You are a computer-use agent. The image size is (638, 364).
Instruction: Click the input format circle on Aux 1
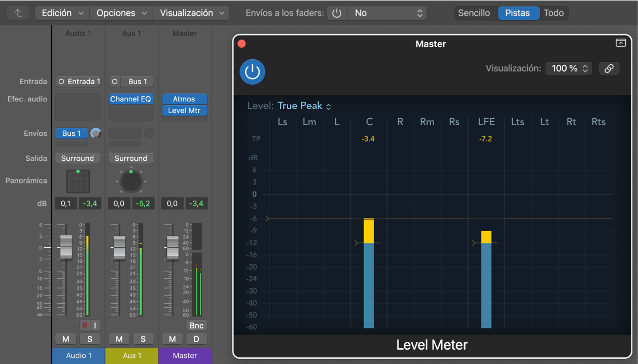[115, 82]
